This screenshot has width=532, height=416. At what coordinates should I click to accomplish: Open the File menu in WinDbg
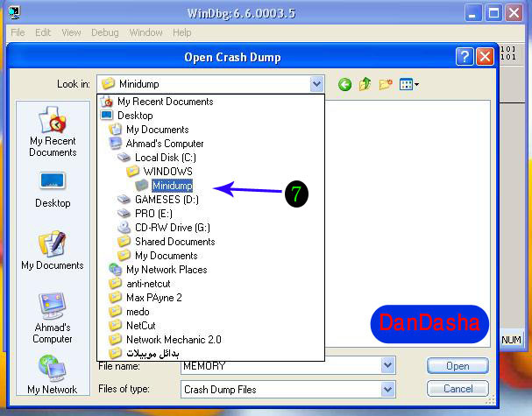(x=18, y=32)
